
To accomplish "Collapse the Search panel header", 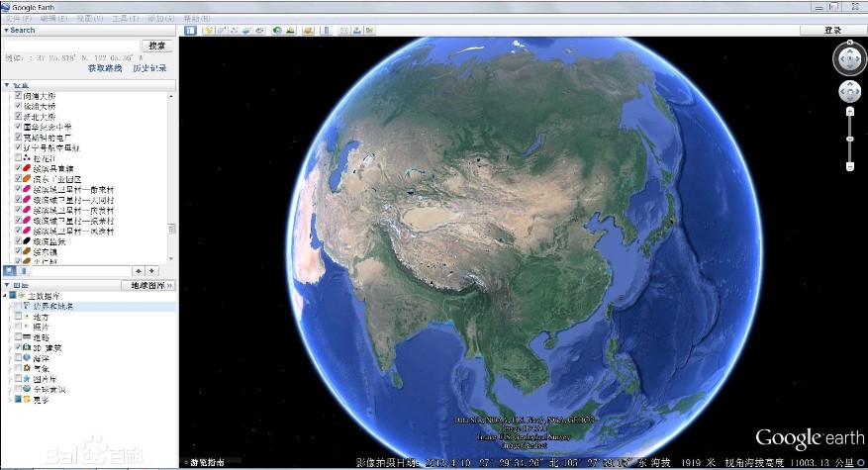I will (6, 31).
